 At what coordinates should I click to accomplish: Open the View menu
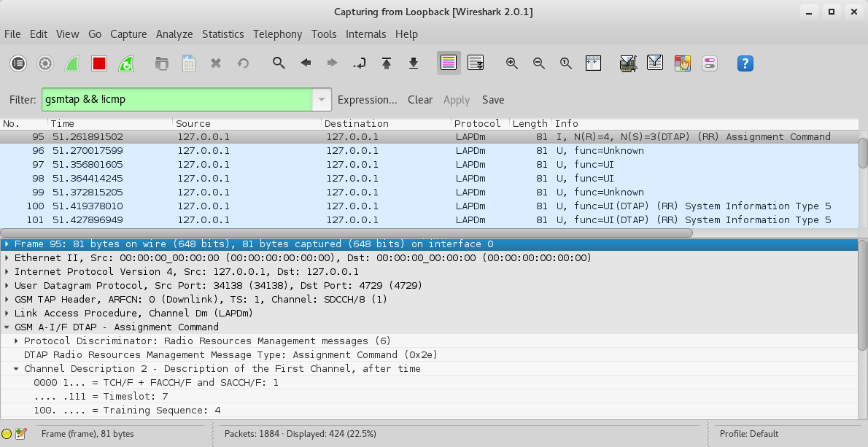tap(68, 34)
